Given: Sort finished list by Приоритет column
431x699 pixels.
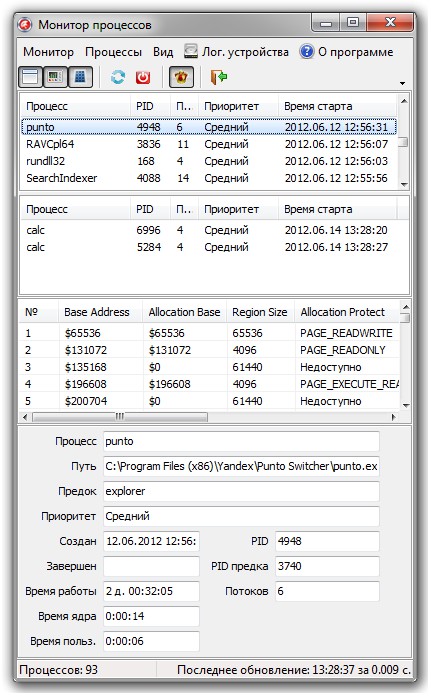Looking at the screenshot, I should 238,209.
